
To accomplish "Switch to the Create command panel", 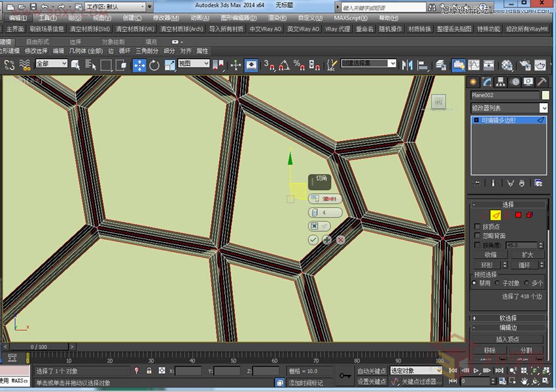I will tap(473, 82).
